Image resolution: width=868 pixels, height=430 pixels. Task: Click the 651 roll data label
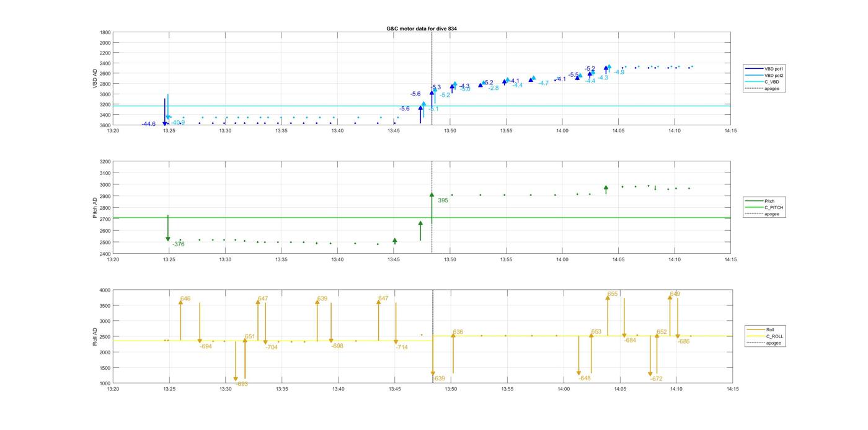250,336
